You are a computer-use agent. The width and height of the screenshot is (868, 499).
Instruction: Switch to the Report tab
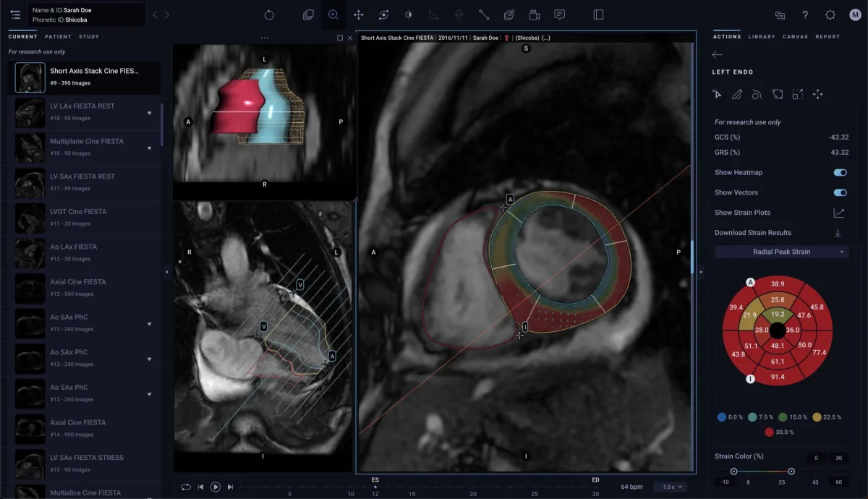[827, 36]
